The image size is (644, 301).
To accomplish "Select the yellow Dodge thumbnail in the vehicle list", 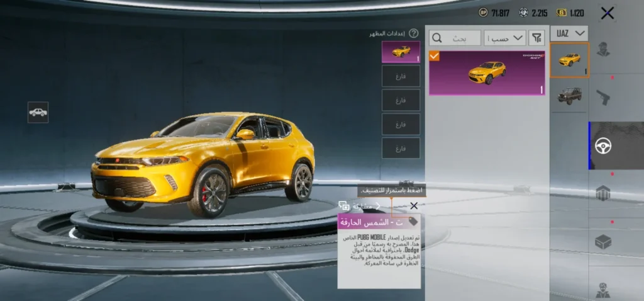I will (x=569, y=60).
